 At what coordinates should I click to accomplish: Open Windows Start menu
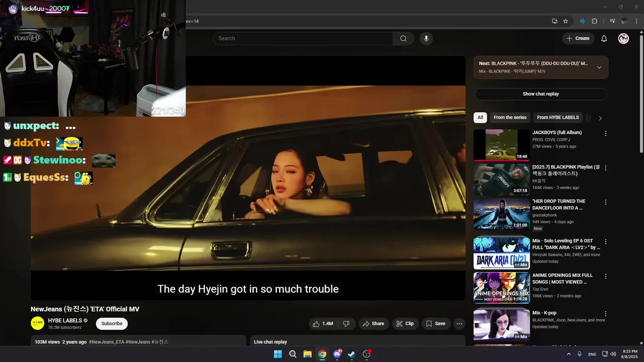tap(278, 354)
